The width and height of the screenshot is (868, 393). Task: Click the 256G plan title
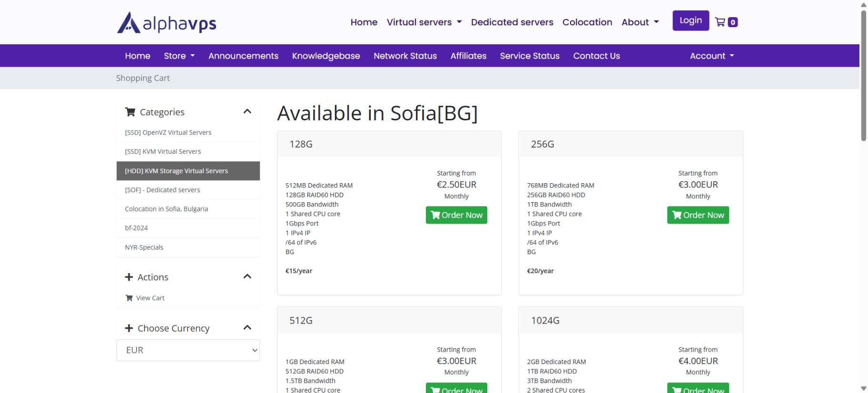point(542,144)
